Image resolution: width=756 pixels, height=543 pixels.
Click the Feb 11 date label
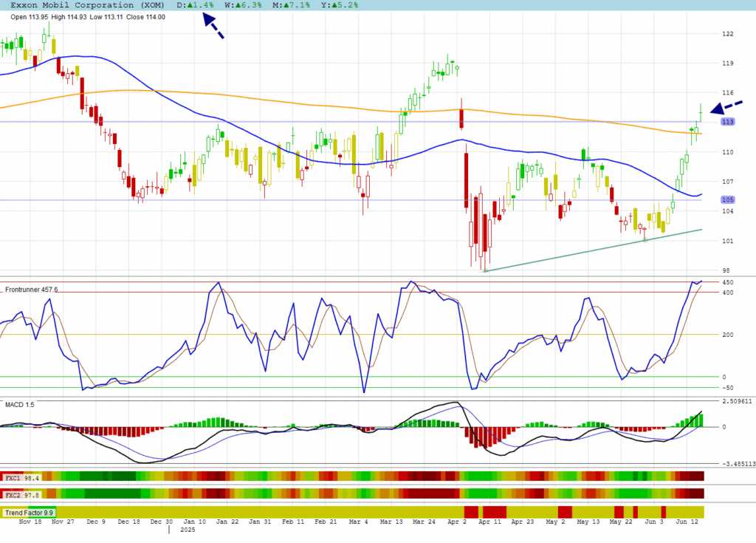293,522
